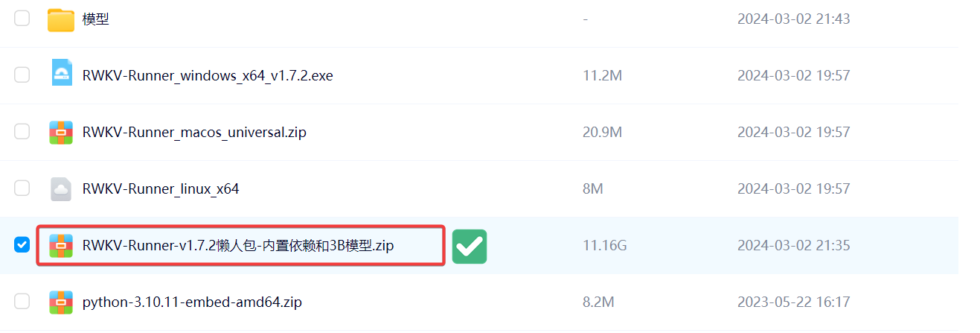Click the RWKV-Runner_windows_x64_v1.7.2.exe file name
Screen dimensions: 980x333
208,76
